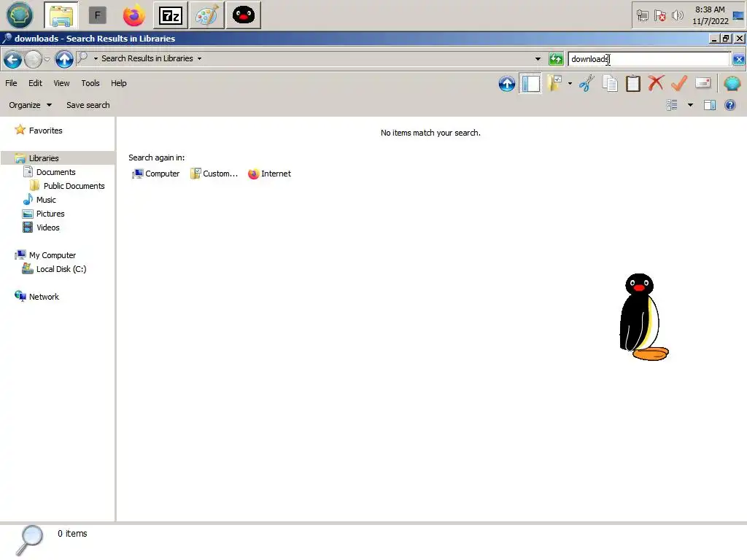This screenshot has width=747, height=560.
Task: Expand arrow after Search Results in Libraries
Action: tap(199, 58)
